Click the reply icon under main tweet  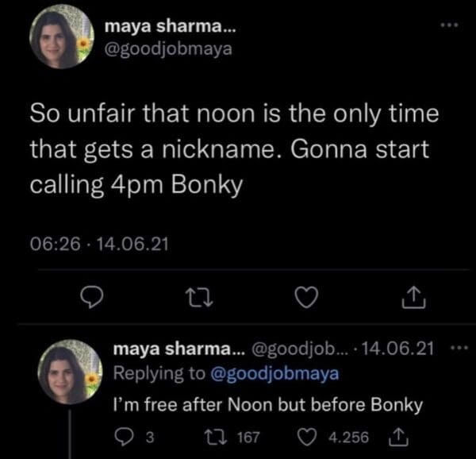pos(93,297)
